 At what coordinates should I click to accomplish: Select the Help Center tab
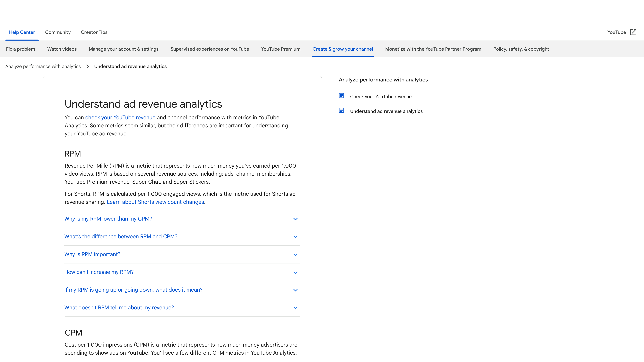(x=22, y=32)
